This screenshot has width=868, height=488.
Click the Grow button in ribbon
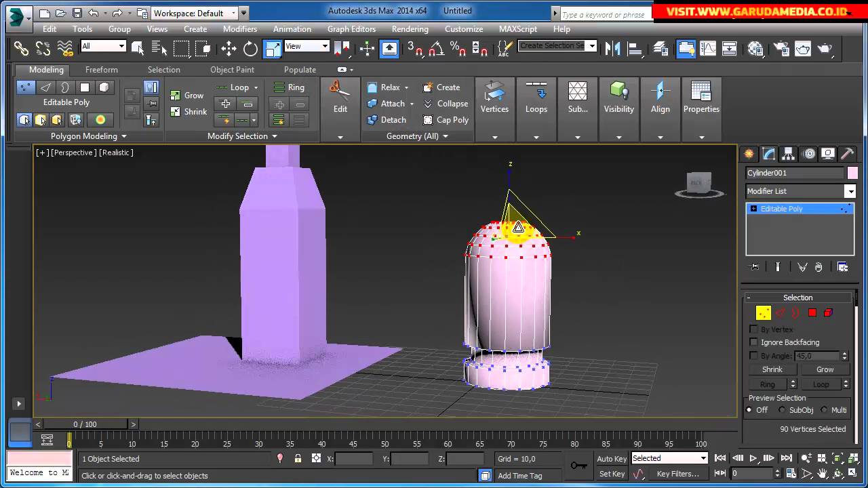point(186,96)
